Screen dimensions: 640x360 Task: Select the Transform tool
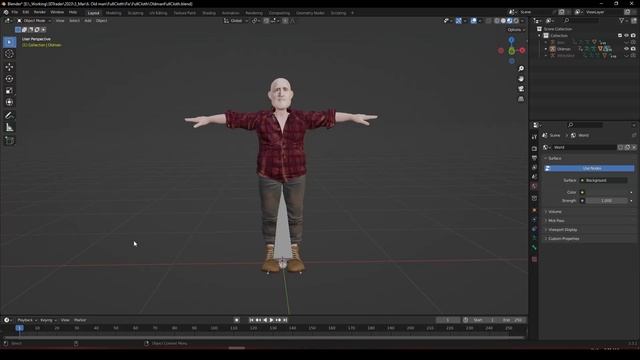click(9, 102)
